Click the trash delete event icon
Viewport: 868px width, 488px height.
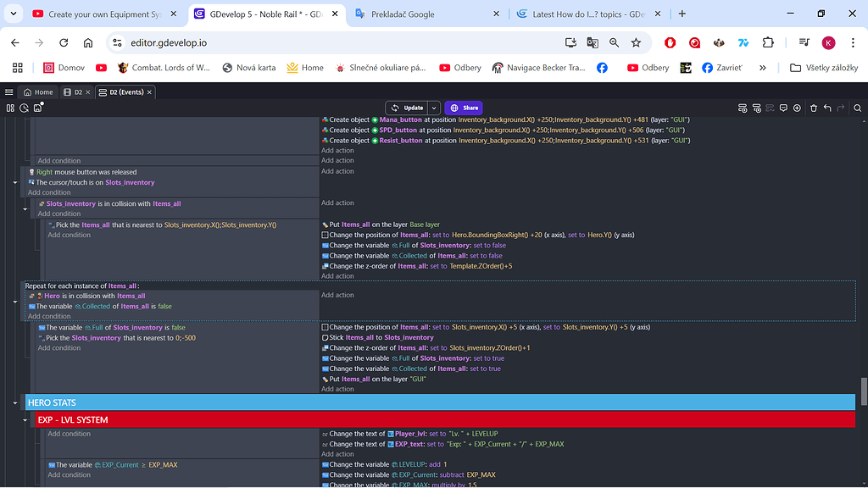point(813,108)
